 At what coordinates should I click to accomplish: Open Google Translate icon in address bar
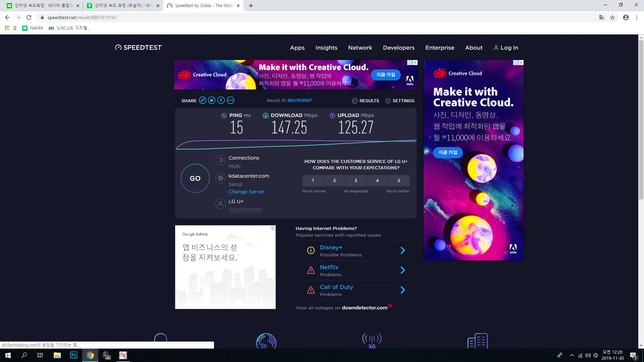pos(602,17)
